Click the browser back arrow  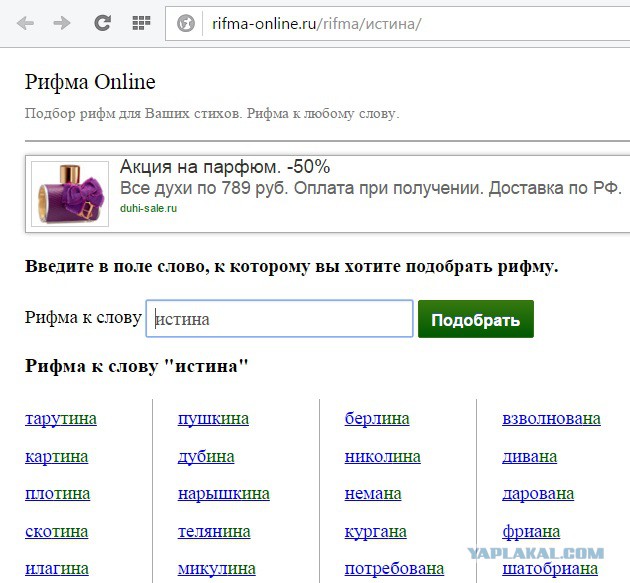point(25,23)
